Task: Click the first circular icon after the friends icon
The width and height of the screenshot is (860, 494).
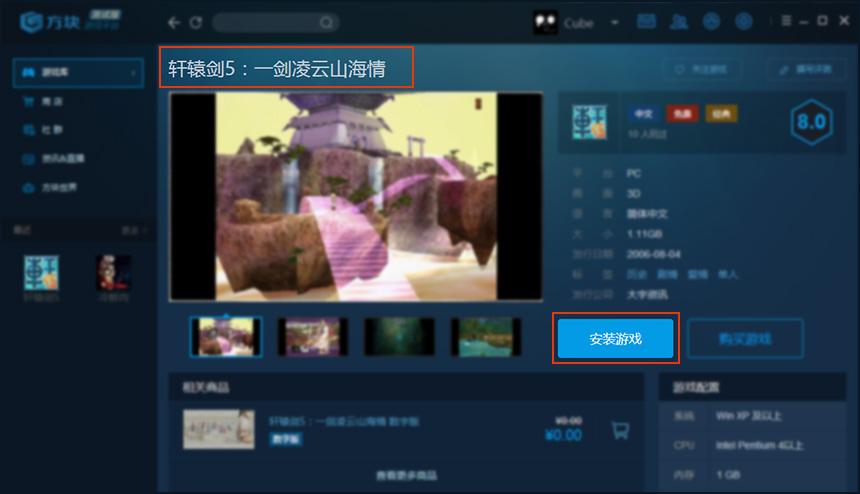Action: [711, 22]
